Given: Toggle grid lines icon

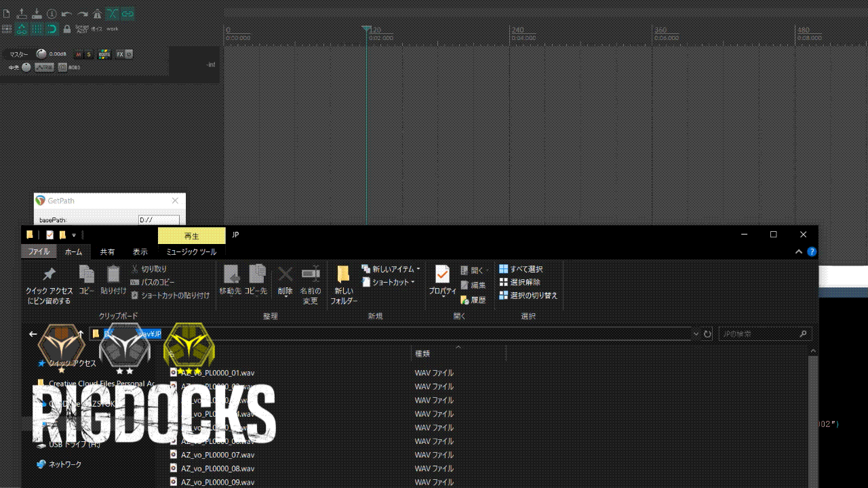Looking at the screenshot, I should (37, 29).
